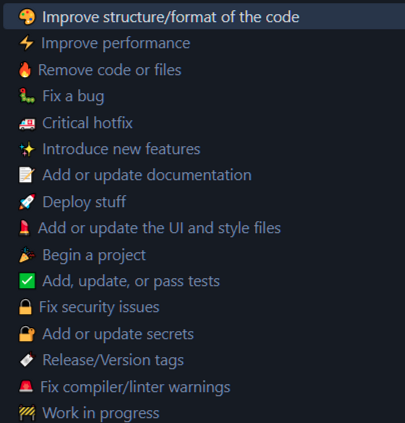Click the construction barrier emoji icon
Viewport: 405px width, 423px height.
(x=27, y=413)
